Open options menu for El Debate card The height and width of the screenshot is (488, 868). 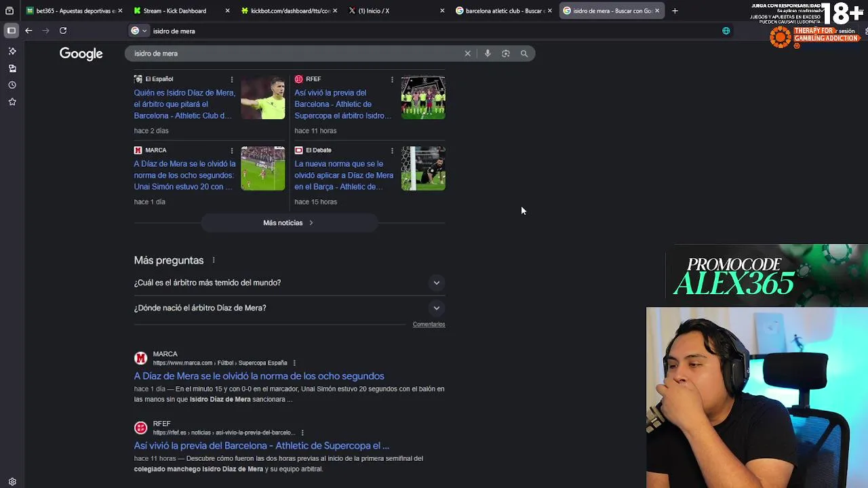[x=392, y=150]
